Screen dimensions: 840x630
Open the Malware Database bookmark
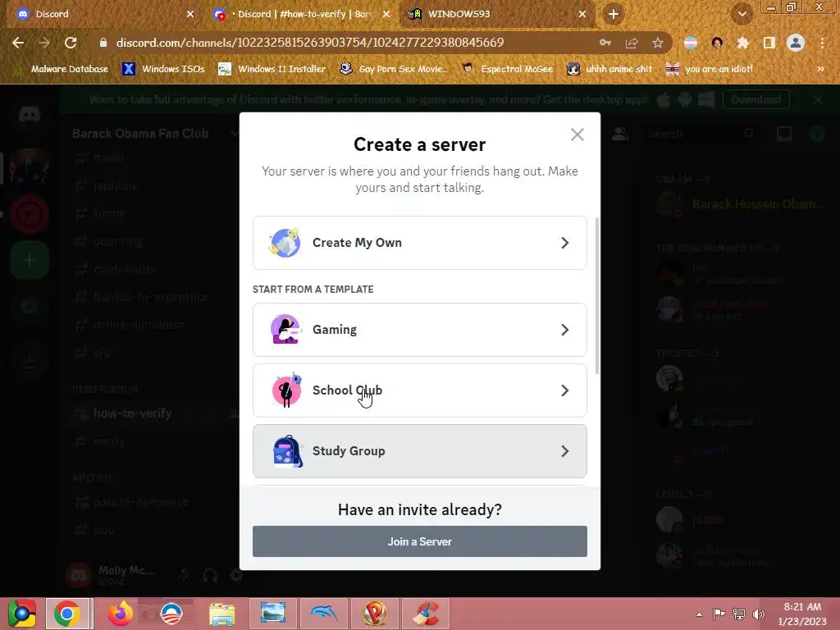pos(62,69)
